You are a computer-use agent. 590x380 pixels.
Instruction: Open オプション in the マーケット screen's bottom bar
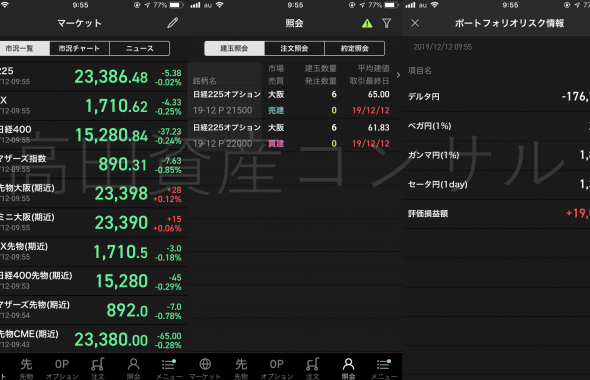[62, 368]
